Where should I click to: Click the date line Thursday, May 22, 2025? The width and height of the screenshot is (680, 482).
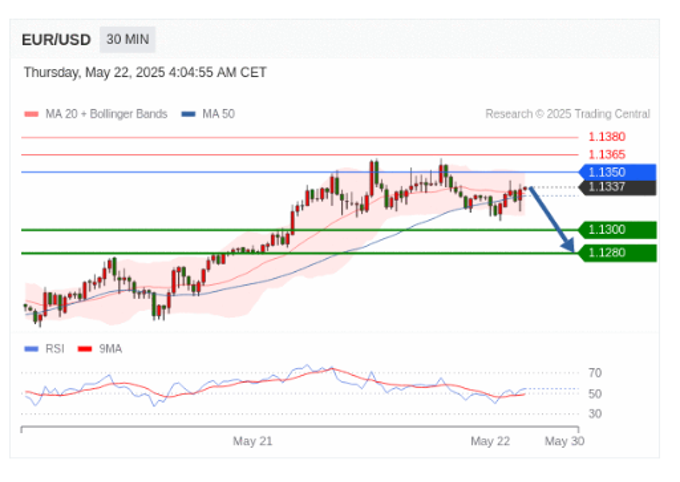click(x=145, y=72)
